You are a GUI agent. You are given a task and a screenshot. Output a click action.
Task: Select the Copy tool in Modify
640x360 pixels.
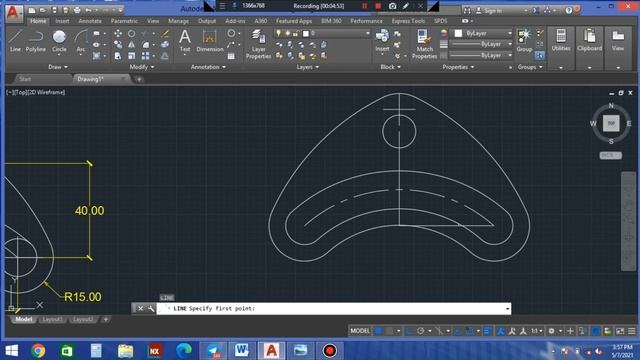[118, 44]
